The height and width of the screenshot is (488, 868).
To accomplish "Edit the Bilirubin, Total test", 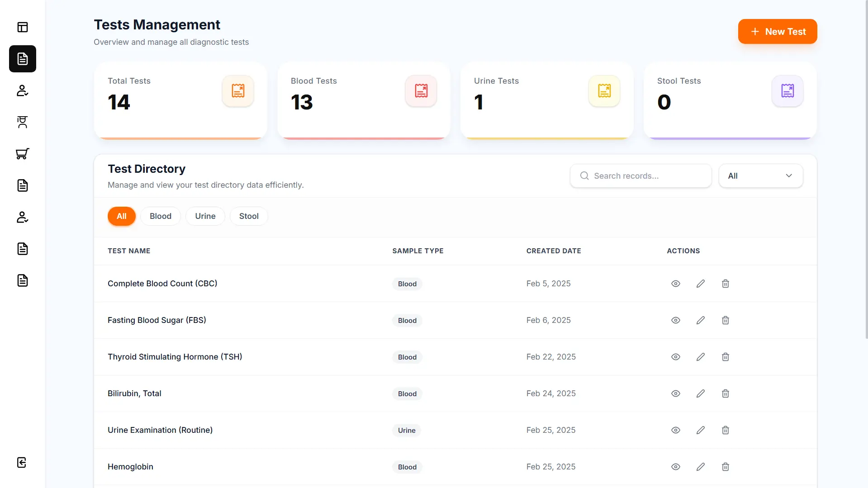I will click(x=701, y=393).
